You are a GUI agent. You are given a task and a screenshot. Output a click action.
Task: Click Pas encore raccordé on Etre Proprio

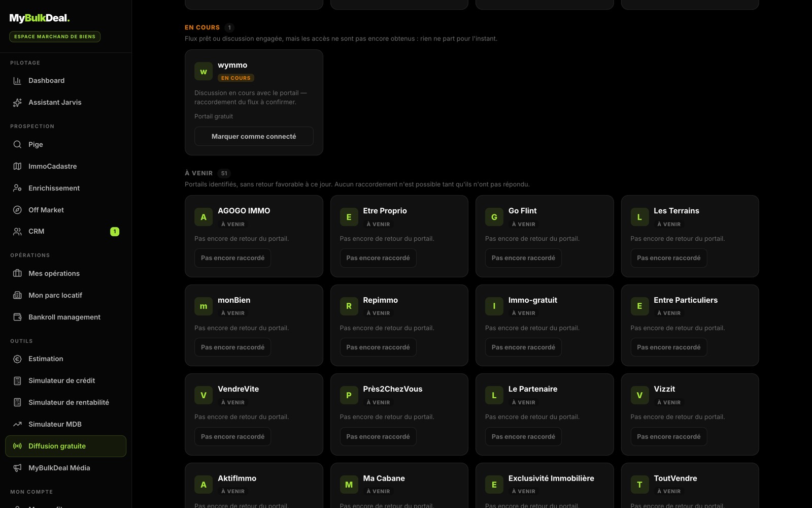coord(378,258)
